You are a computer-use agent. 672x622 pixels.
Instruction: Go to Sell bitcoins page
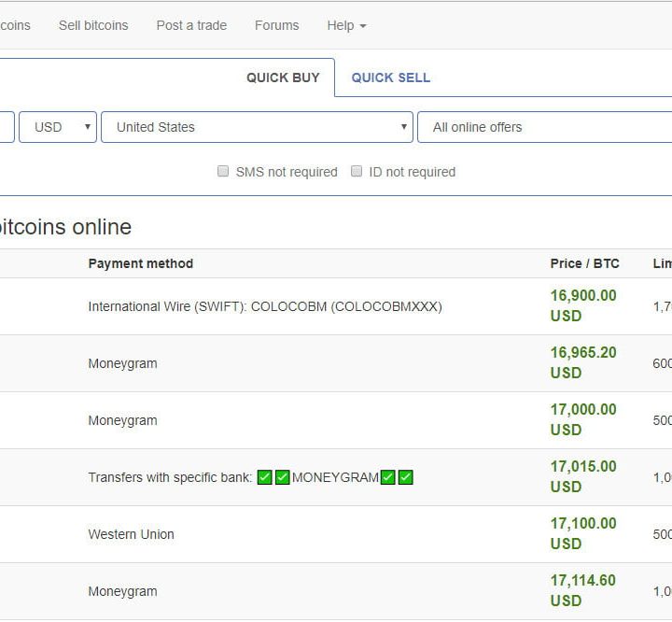point(93,25)
